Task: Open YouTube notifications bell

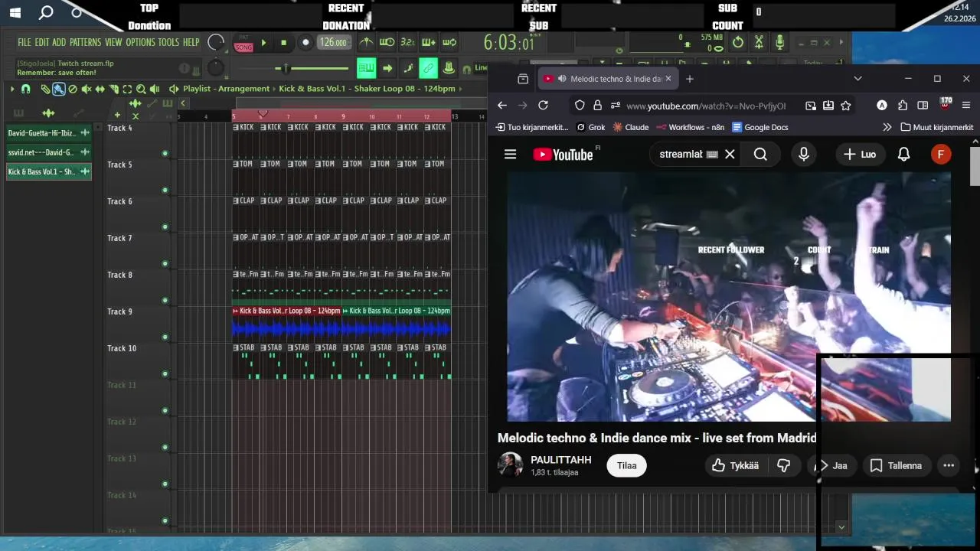Action: tap(903, 154)
